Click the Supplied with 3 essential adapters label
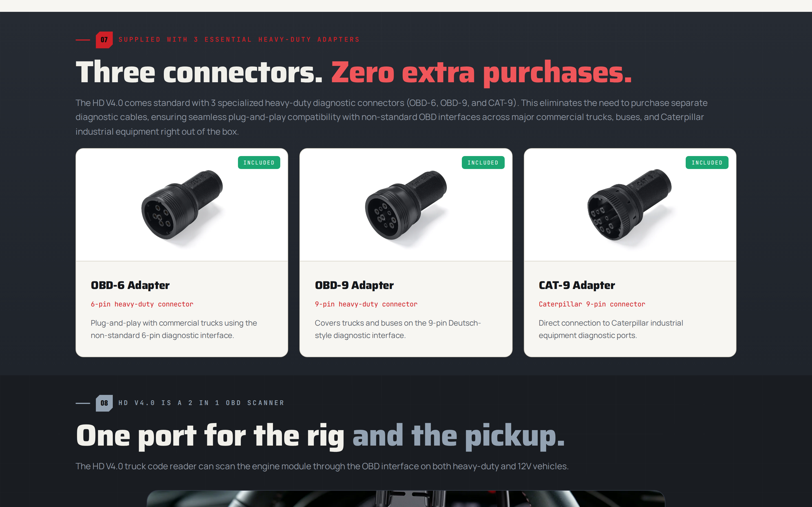Screen dimensions: 812x507 click(x=239, y=39)
